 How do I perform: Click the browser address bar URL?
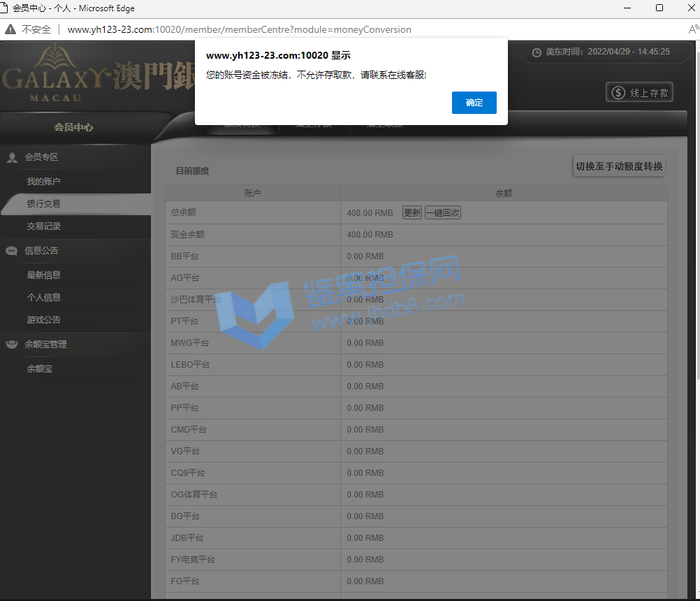(239, 29)
